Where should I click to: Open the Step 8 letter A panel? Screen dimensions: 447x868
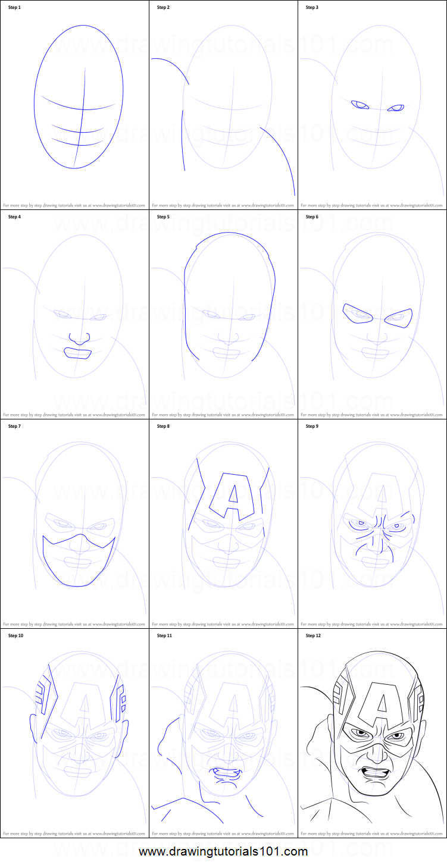pyautogui.click(x=223, y=524)
